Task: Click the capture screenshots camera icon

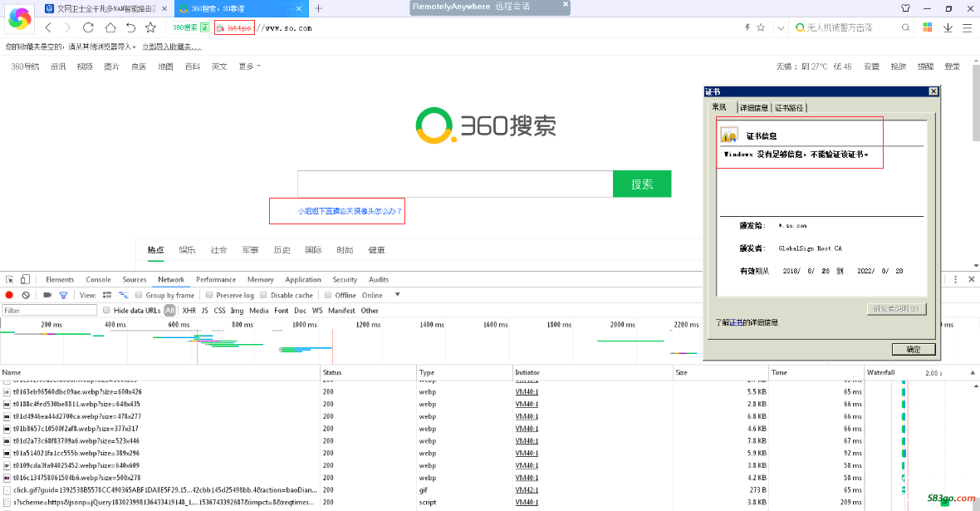Action: coord(47,295)
